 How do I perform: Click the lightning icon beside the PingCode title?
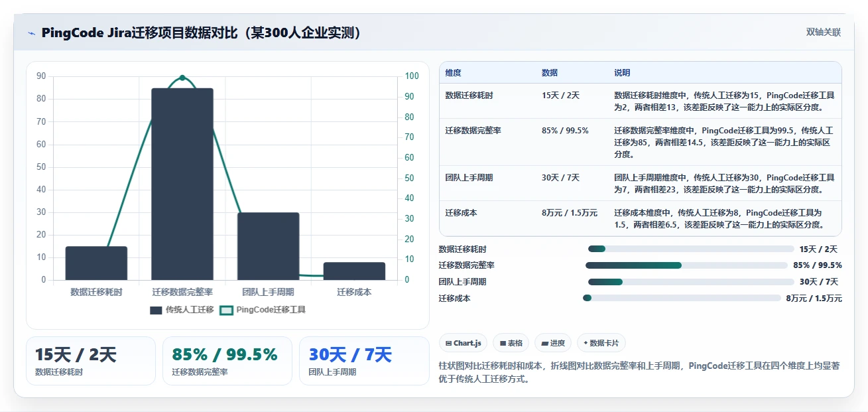[x=31, y=33]
